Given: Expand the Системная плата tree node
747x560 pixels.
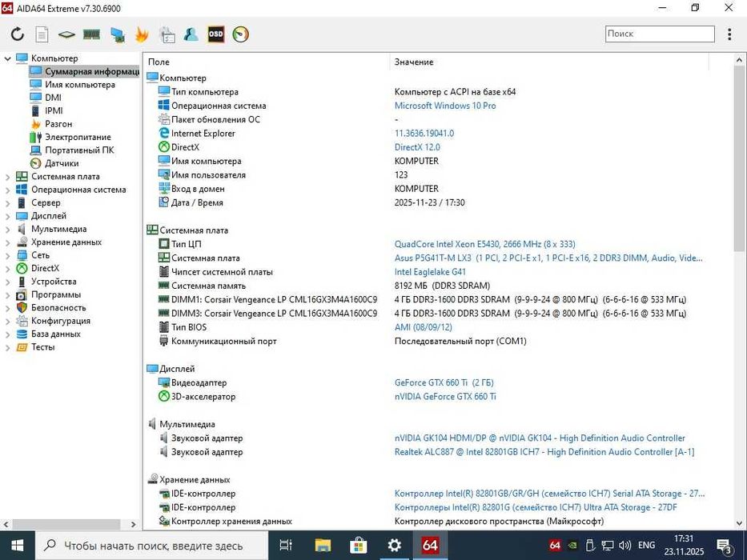Looking at the screenshot, I should (7, 177).
